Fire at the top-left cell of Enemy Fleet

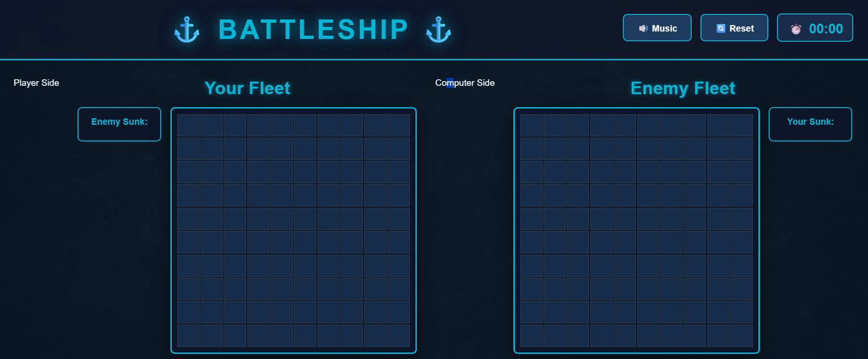pyautogui.click(x=531, y=125)
